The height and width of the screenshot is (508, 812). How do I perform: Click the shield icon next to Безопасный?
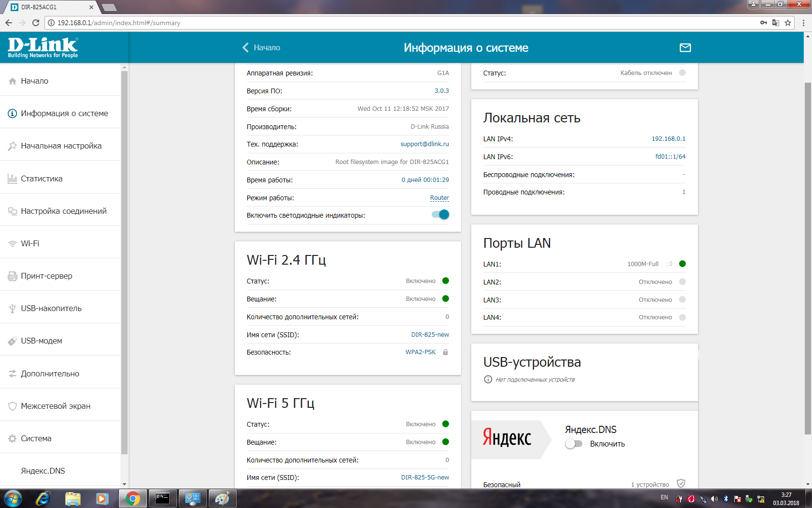(681, 483)
